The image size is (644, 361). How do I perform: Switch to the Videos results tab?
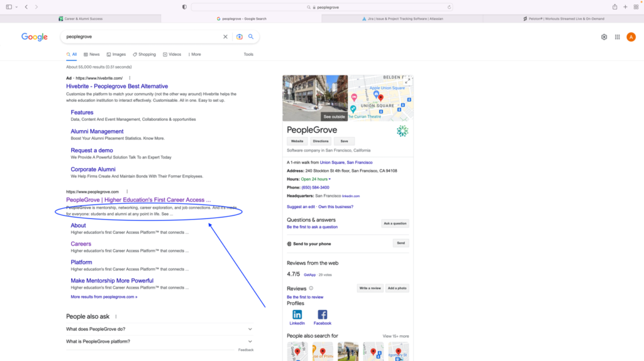tap(172, 54)
